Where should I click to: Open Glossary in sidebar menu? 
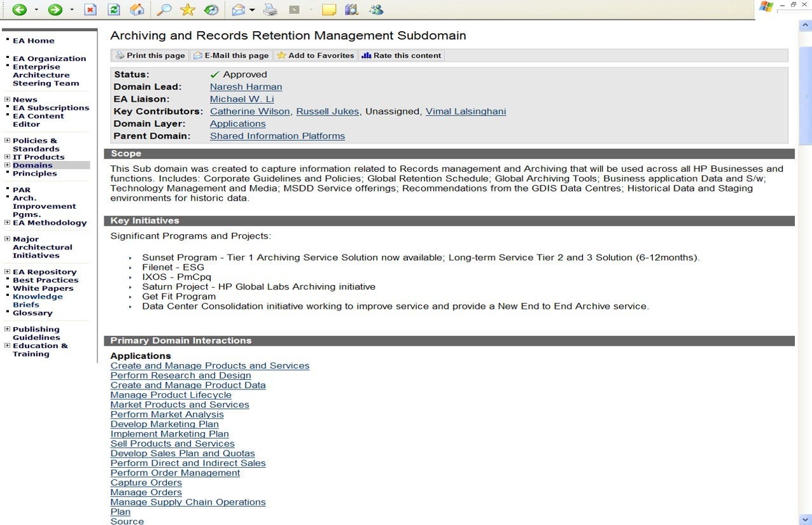pos(32,312)
